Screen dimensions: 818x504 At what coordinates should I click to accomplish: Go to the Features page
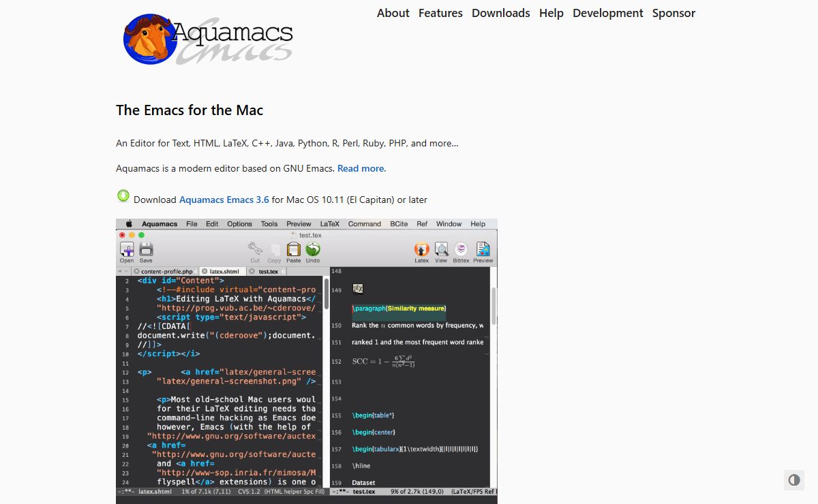tap(440, 13)
